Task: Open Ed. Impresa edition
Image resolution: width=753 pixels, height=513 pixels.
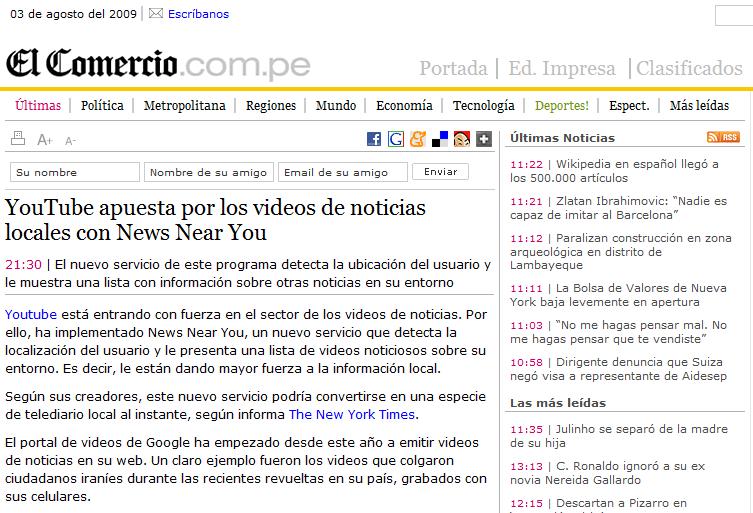Action: 562,68
